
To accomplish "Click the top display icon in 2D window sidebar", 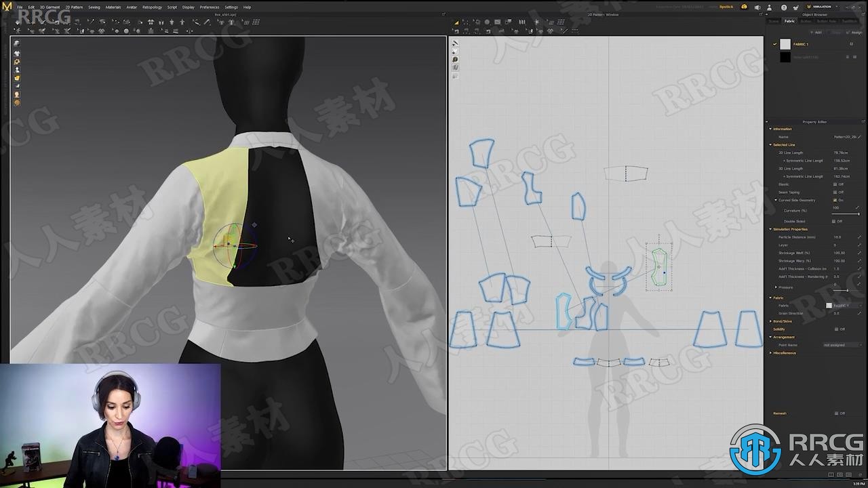I will [x=455, y=43].
